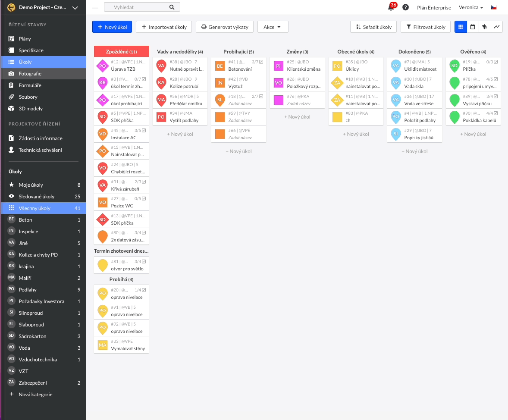Viewport: 508px width, 420px height.
Task: Click magenta square on task #76
Action: 279,100
